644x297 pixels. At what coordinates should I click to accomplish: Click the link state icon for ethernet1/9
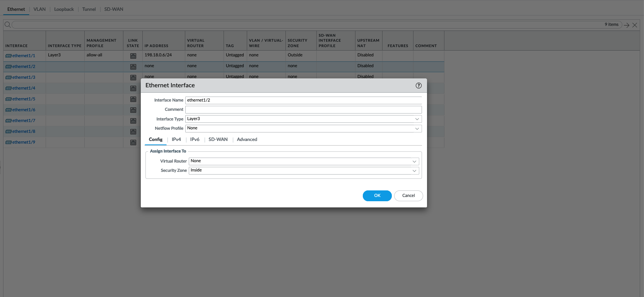pyautogui.click(x=133, y=143)
